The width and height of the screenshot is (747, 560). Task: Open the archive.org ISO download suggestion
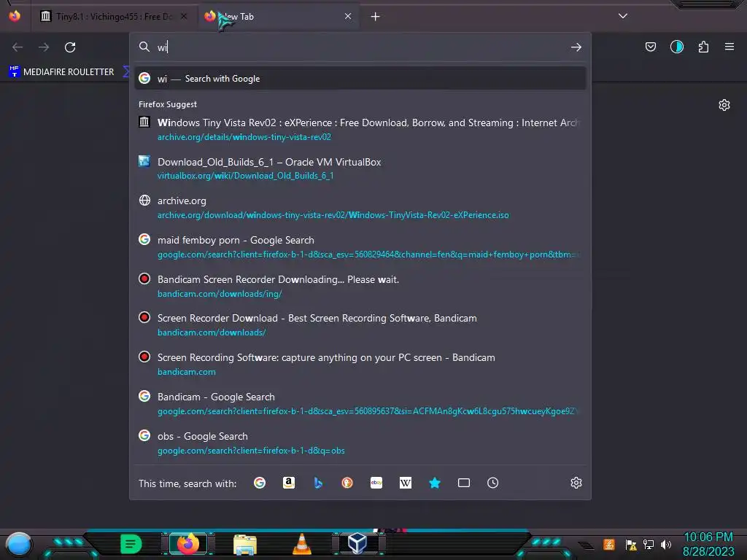pyautogui.click(x=360, y=208)
